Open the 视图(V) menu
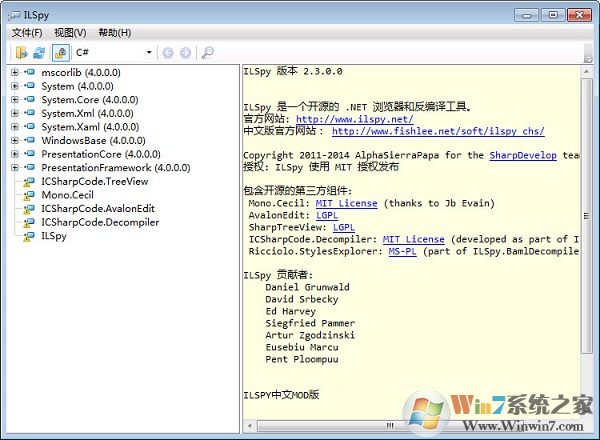 [70, 33]
